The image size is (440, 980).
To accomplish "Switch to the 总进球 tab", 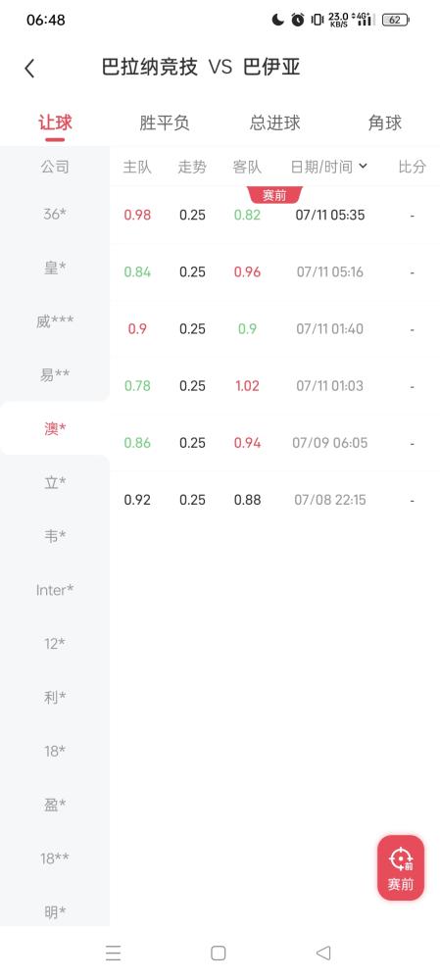I will coord(275,122).
